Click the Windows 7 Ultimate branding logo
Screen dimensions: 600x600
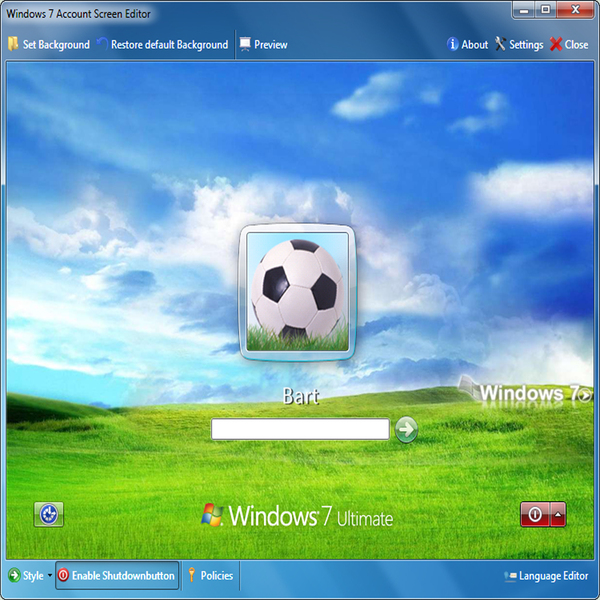click(298, 516)
